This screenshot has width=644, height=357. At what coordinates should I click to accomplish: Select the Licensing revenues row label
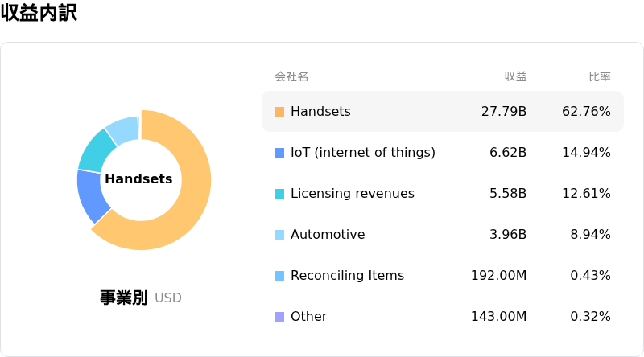pos(352,194)
